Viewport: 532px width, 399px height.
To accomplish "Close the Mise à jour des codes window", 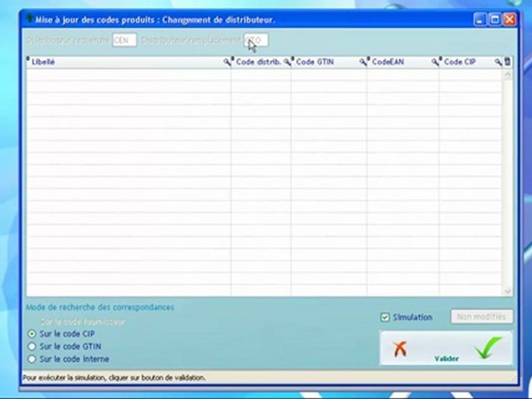I will (509, 20).
